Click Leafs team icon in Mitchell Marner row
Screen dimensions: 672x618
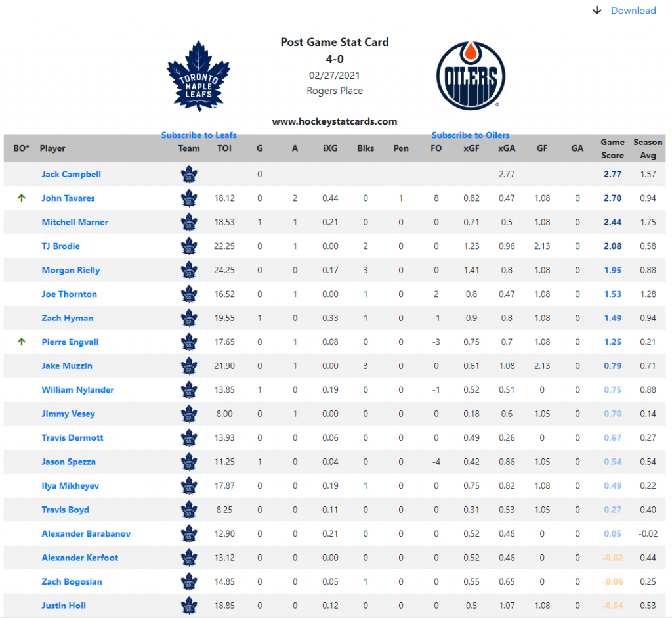pos(189,223)
